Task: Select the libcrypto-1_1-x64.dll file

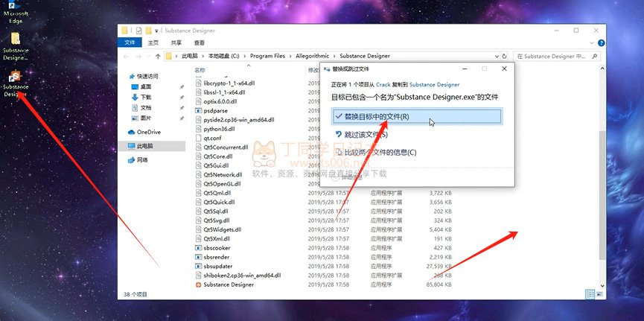Action: click(229, 83)
